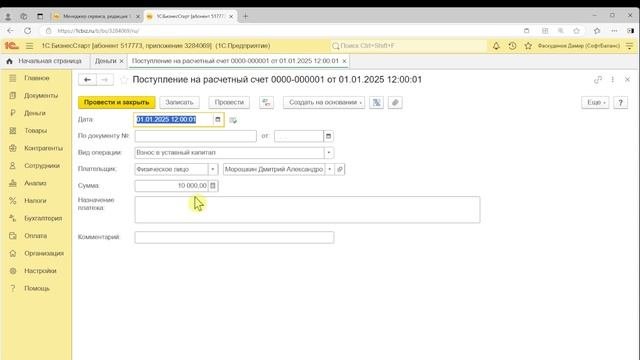Click Провести и закрыть button
The width and height of the screenshot is (640, 360).
[117, 102]
